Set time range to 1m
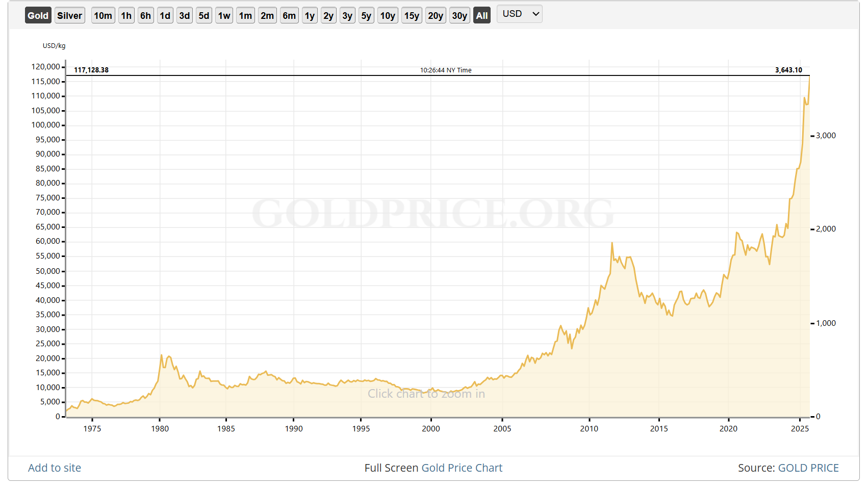This screenshot has width=868, height=488. coord(246,15)
